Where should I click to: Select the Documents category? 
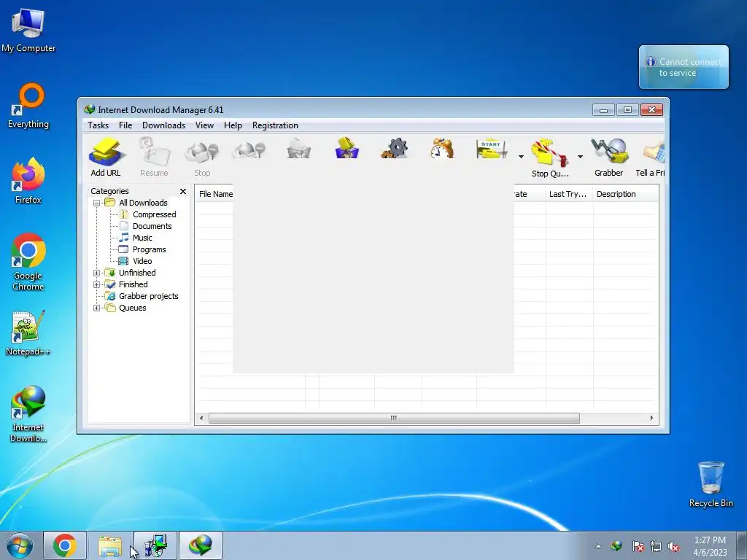pyautogui.click(x=152, y=226)
